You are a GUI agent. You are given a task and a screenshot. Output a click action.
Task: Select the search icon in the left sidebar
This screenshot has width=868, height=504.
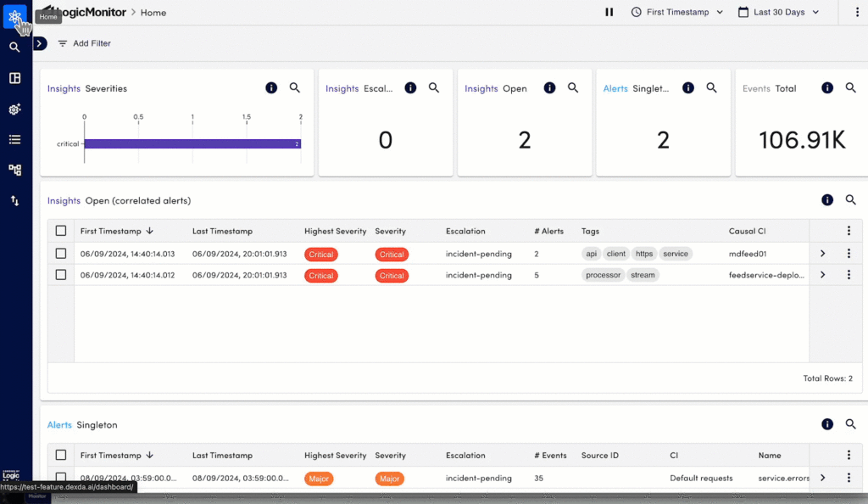coord(15,47)
